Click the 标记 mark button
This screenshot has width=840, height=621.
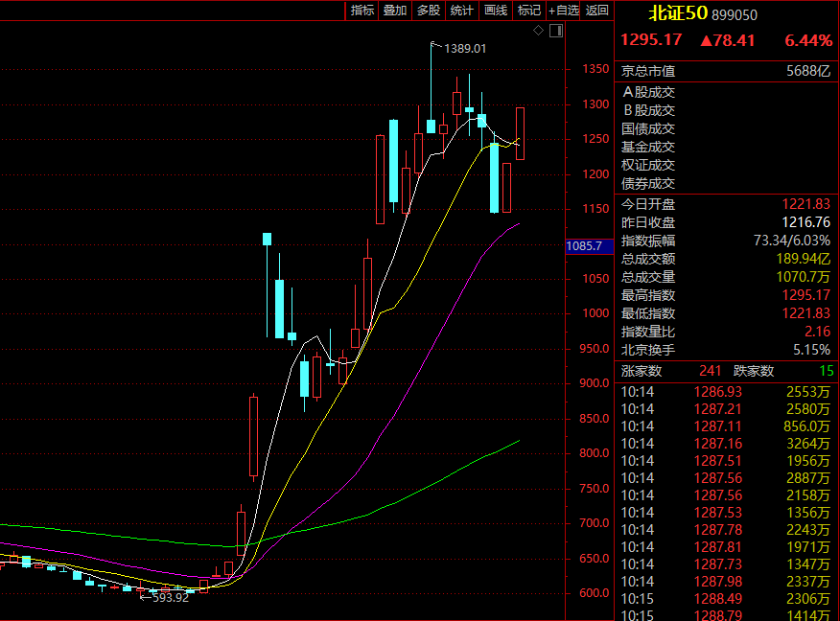[528, 11]
